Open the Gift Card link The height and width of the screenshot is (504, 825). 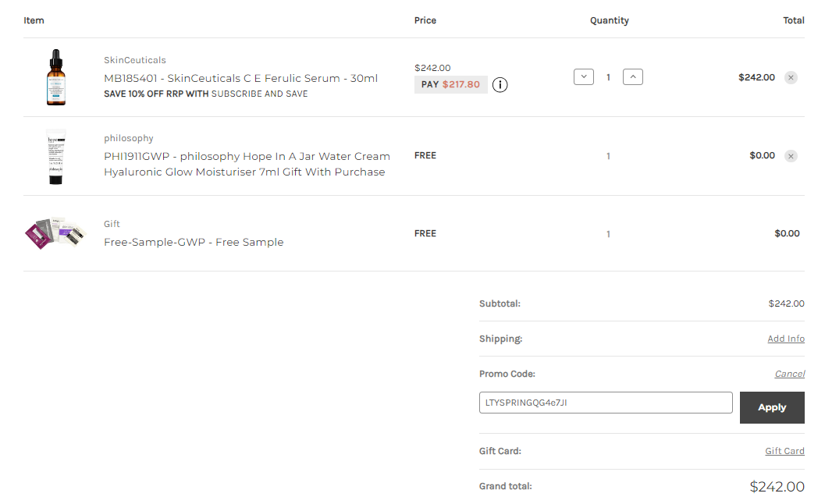pos(784,451)
